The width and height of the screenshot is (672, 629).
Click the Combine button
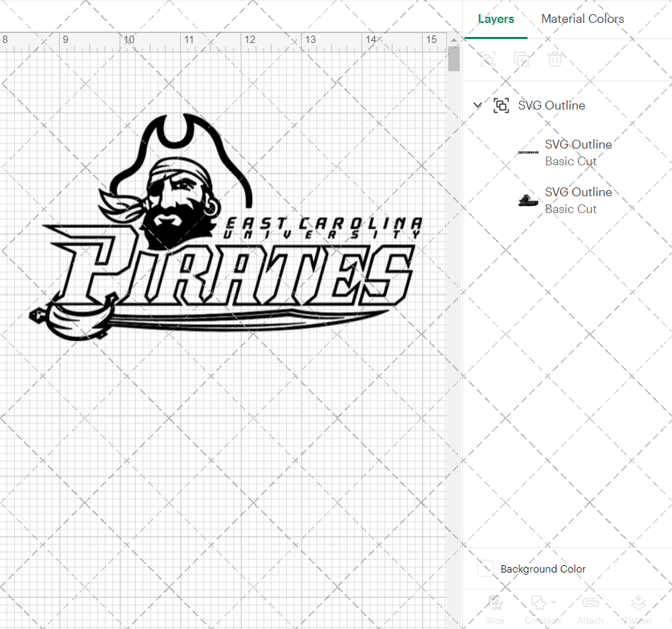(x=542, y=610)
